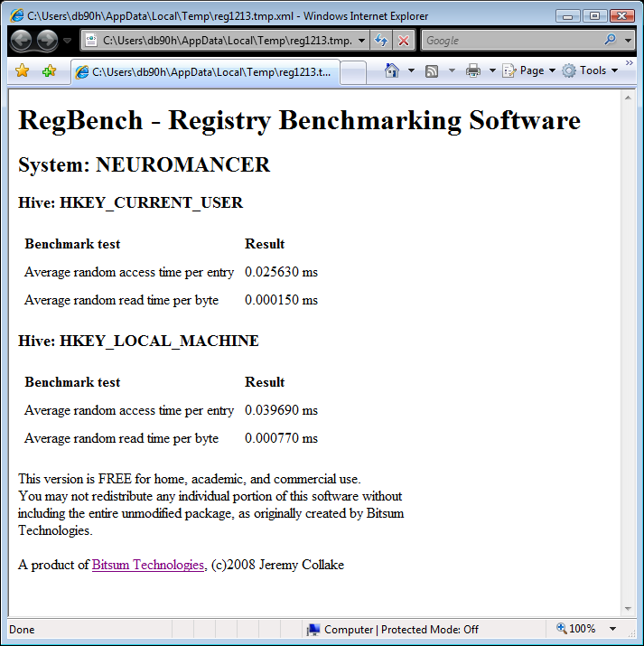Run a search with the magnifier icon
The image size is (644, 646).
[x=611, y=40]
